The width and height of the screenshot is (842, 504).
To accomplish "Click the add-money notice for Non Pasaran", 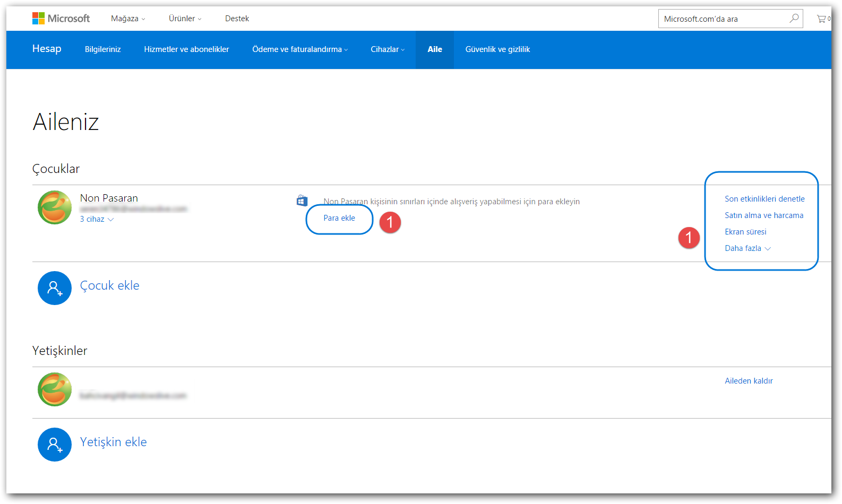I will 452,202.
